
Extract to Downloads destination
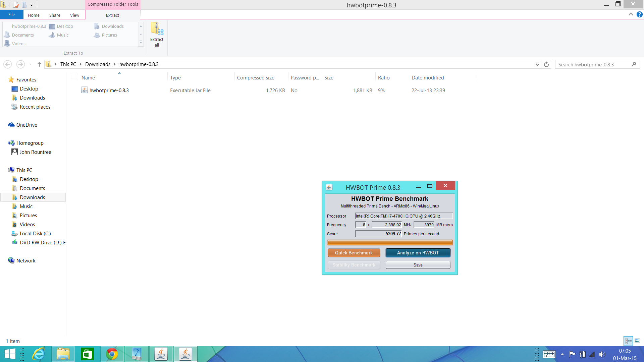109,26
